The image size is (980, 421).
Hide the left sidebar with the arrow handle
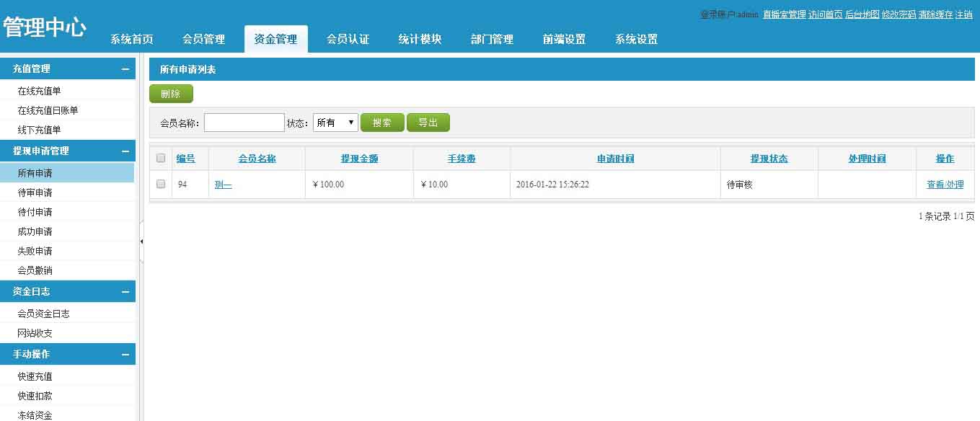point(141,241)
